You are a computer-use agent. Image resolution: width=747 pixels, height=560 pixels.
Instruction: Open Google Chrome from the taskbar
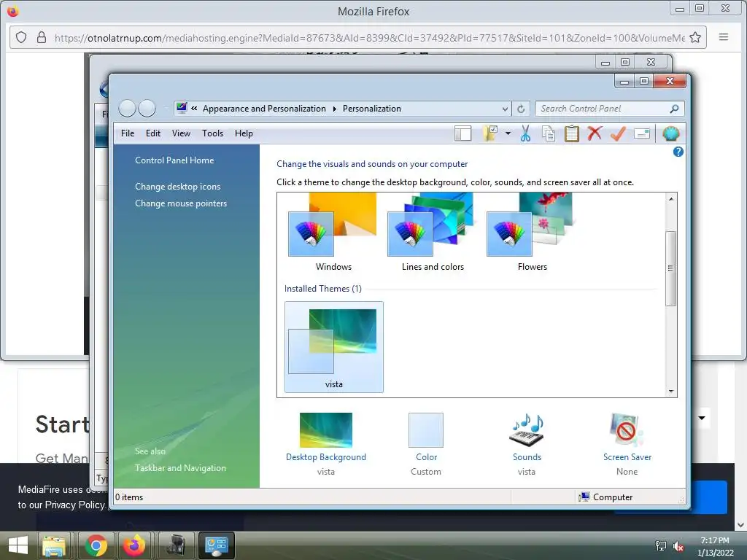tap(96, 545)
